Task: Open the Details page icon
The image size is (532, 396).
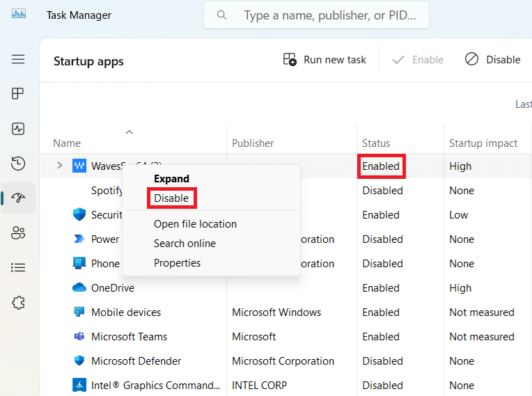Action: [19, 267]
